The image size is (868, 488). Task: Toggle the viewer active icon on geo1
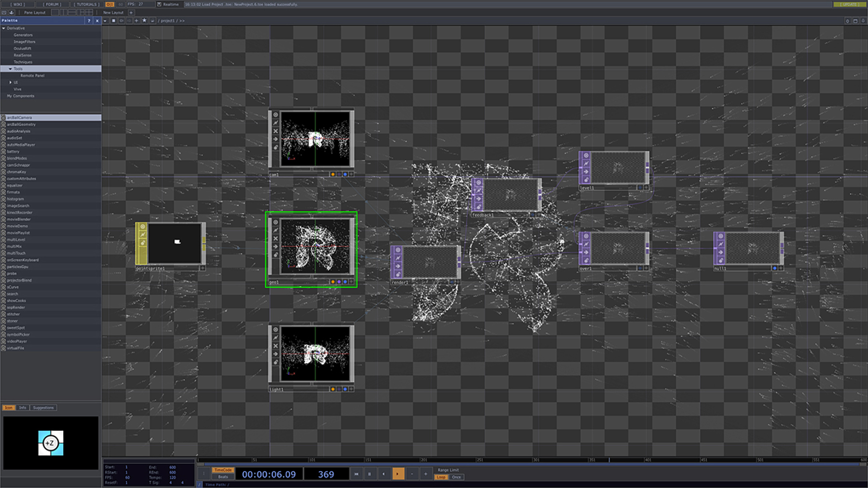[x=275, y=222]
